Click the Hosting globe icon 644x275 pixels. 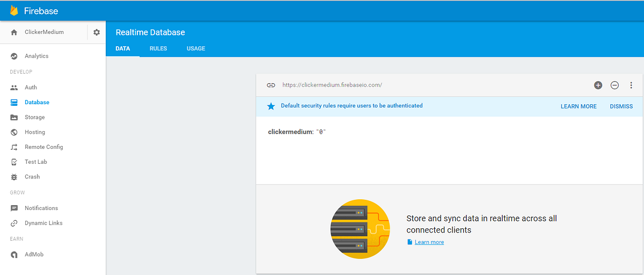click(x=14, y=132)
